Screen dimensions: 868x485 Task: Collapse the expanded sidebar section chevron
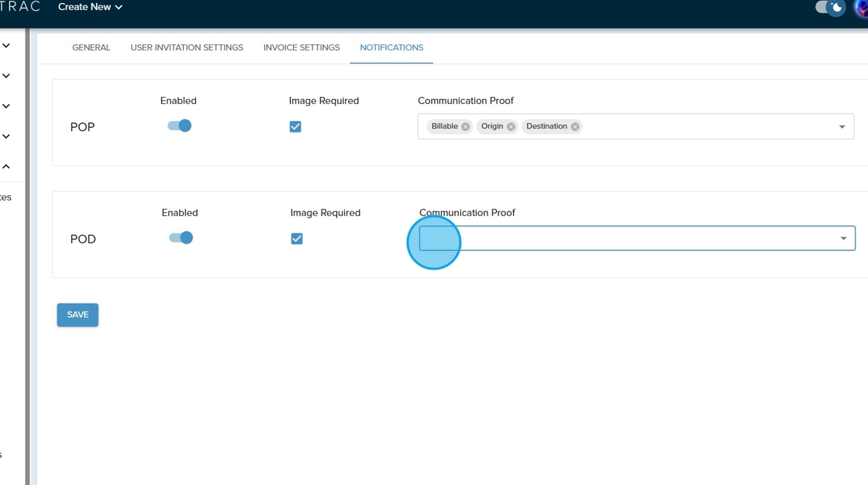(x=6, y=167)
